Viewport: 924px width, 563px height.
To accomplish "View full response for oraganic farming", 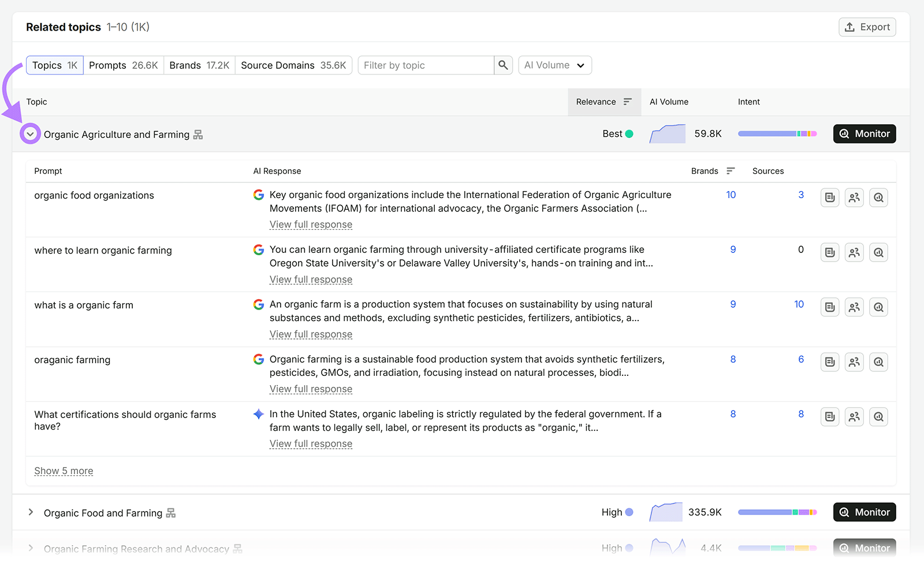I will point(311,389).
